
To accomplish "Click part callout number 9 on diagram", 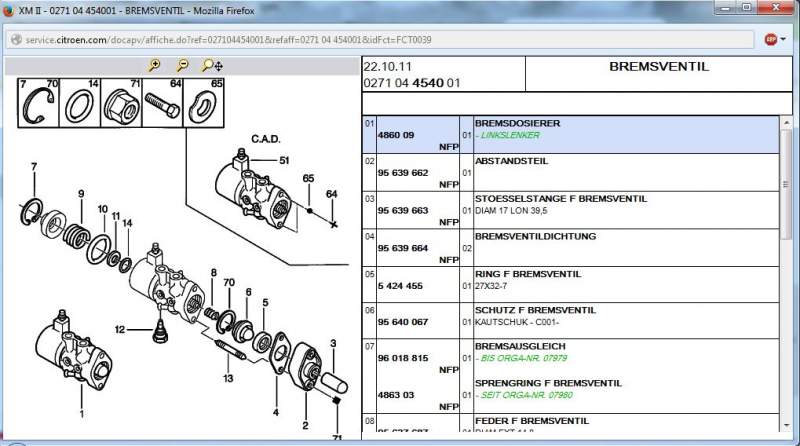I will (x=81, y=194).
